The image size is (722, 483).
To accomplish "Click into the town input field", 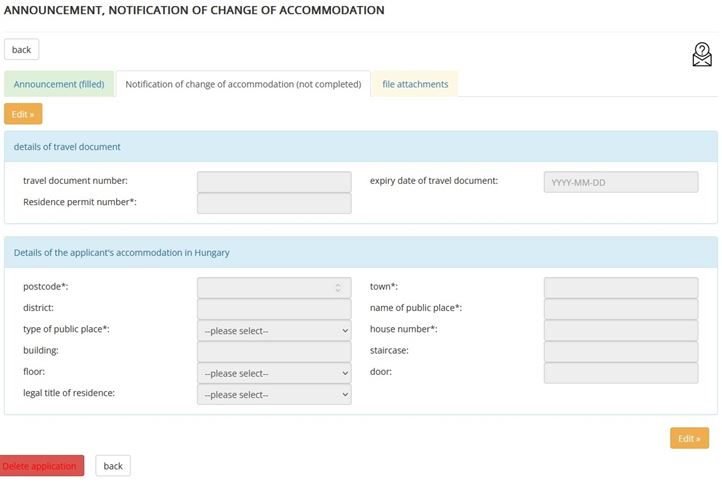I will click(x=621, y=288).
